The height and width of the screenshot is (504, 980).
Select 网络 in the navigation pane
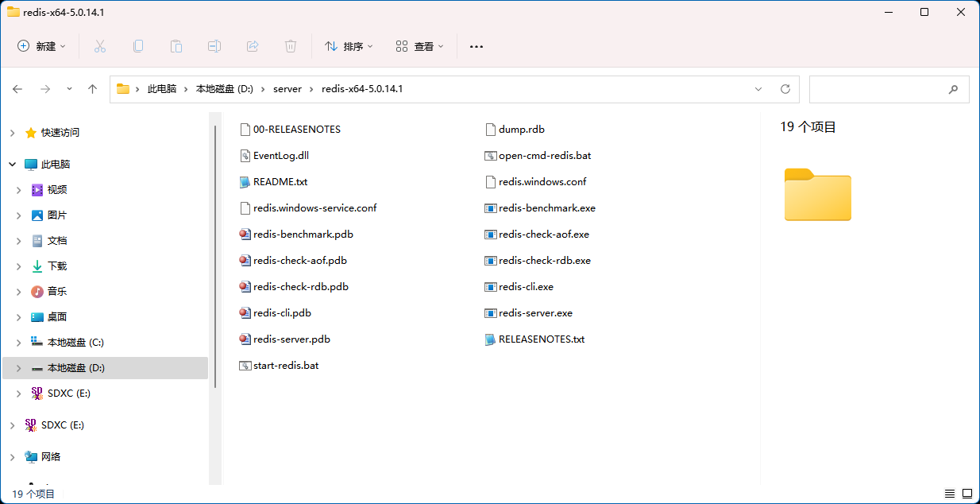tap(51, 457)
